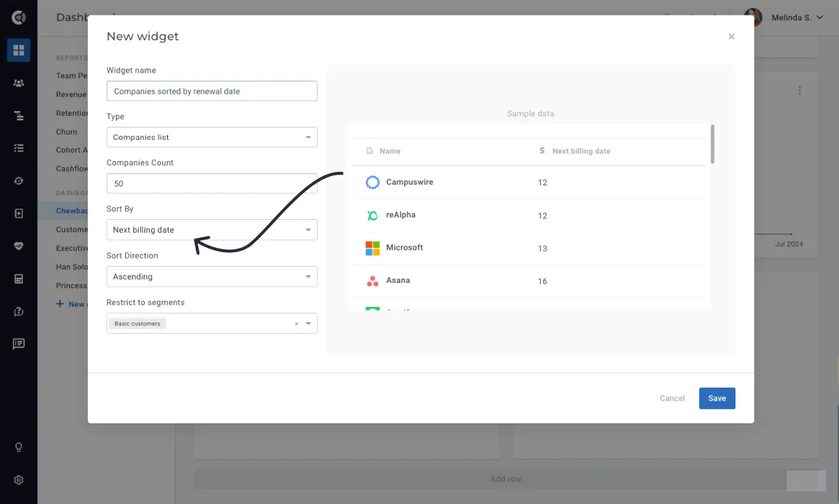
Task: Click the lightbulb icon in sidebar
Action: [x=18, y=447]
